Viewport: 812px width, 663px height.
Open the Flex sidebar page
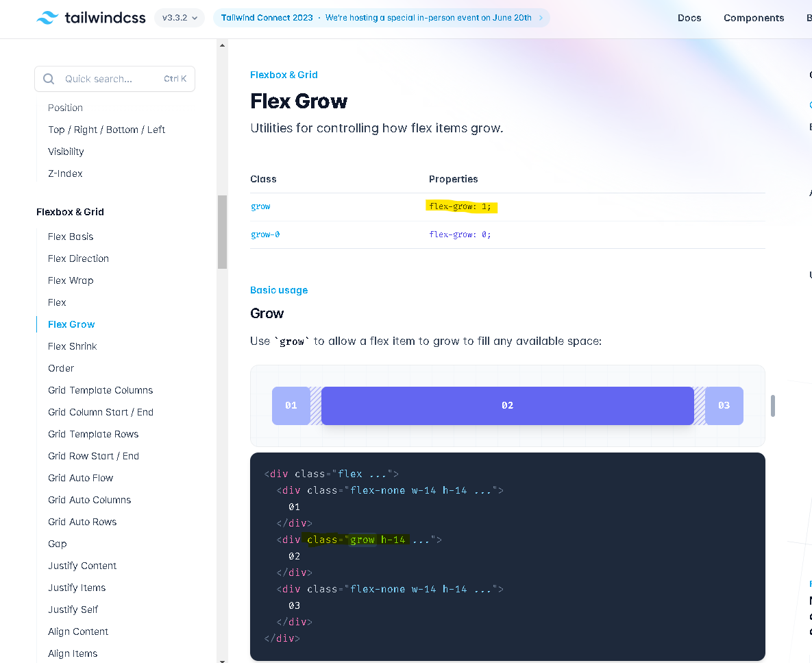point(57,302)
